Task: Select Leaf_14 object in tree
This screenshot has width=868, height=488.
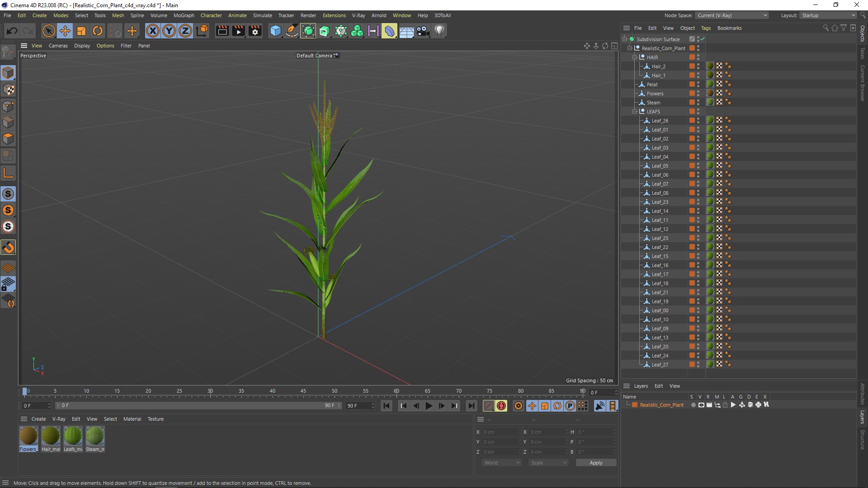Action: tap(660, 211)
